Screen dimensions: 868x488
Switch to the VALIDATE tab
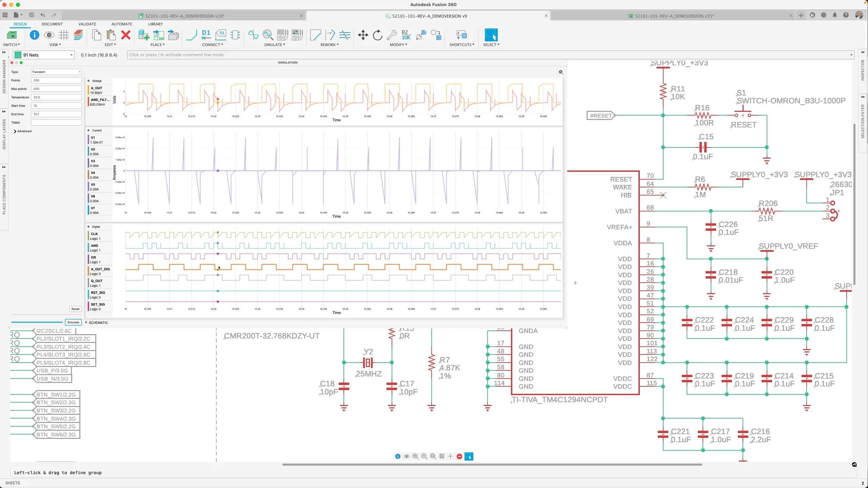pyautogui.click(x=87, y=24)
